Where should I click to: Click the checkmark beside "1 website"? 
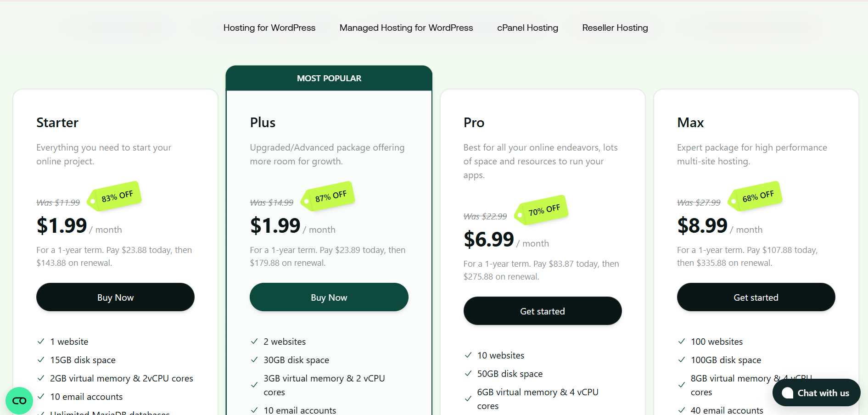coord(41,341)
